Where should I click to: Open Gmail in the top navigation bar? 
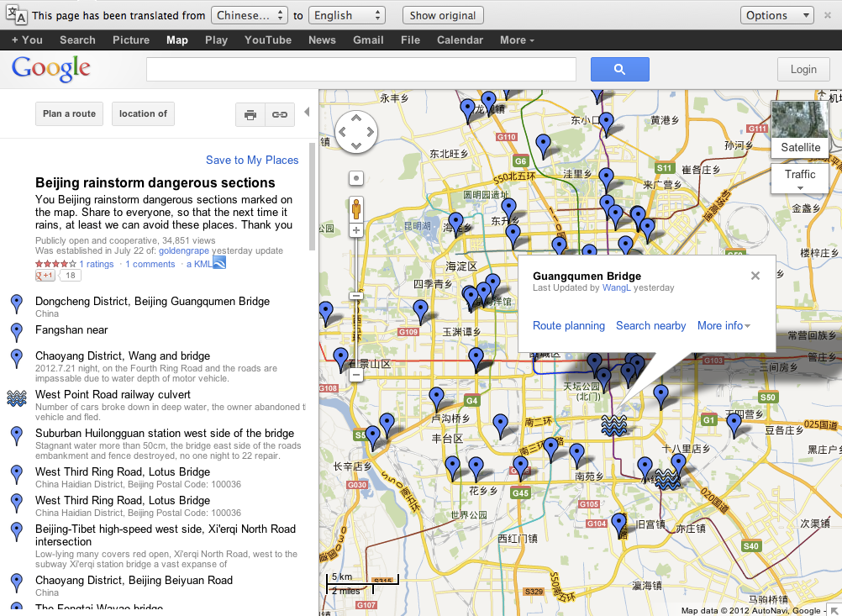368,39
